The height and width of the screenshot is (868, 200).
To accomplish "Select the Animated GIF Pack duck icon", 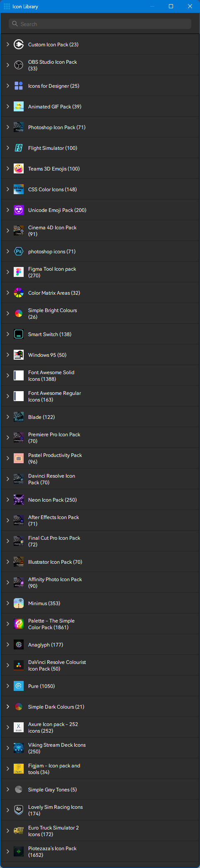I will tap(19, 106).
